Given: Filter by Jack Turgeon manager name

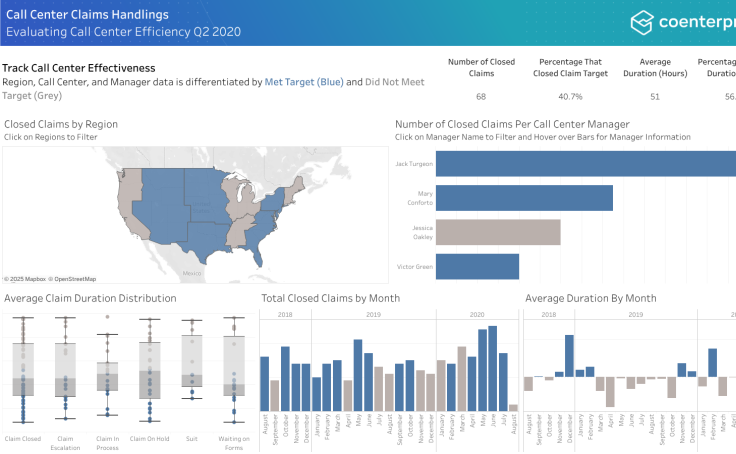Looking at the screenshot, I should tap(412, 162).
